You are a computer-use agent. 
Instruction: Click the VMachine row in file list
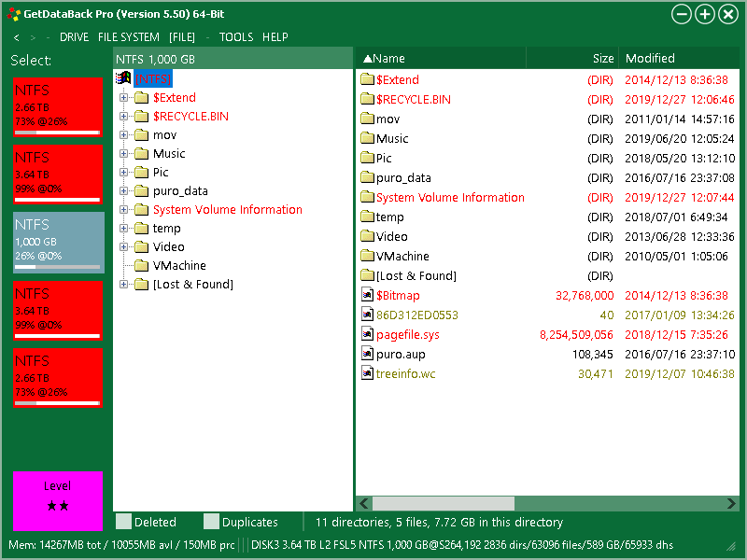(x=547, y=256)
